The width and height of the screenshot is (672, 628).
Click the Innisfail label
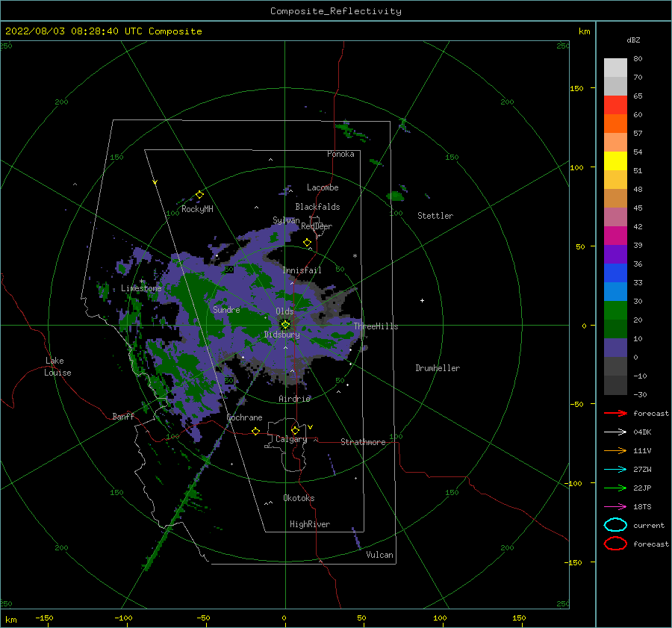(x=302, y=270)
